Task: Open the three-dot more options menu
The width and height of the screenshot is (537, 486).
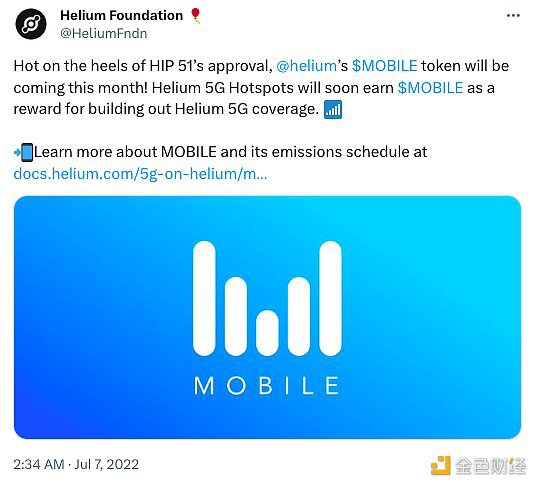Action: pos(513,15)
